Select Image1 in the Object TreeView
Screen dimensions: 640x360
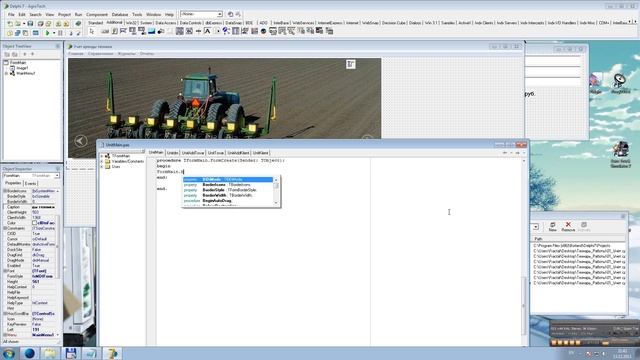click(22, 68)
